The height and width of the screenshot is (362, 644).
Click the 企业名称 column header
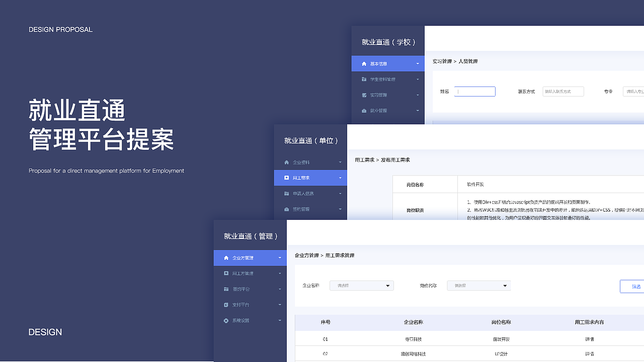coord(414,322)
